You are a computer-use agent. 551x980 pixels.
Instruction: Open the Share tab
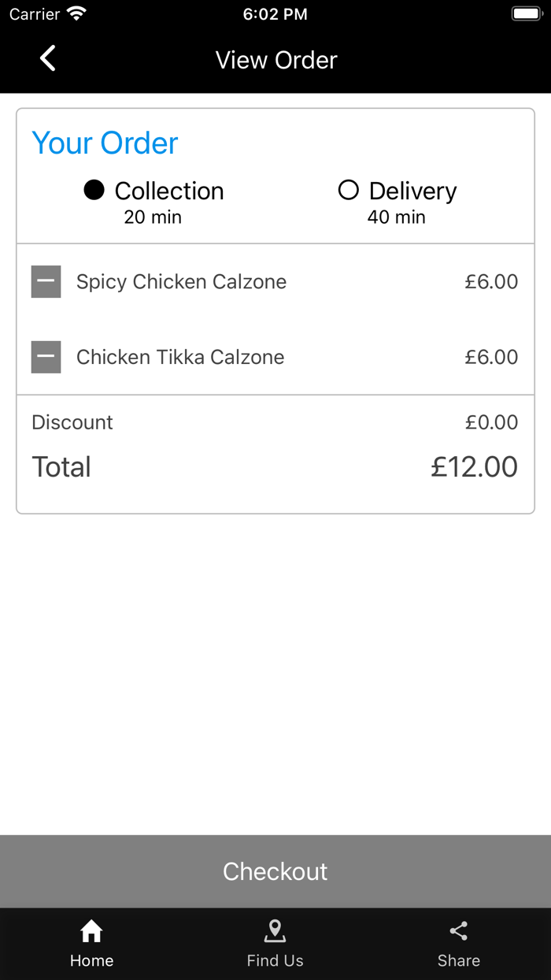(459, 960)
